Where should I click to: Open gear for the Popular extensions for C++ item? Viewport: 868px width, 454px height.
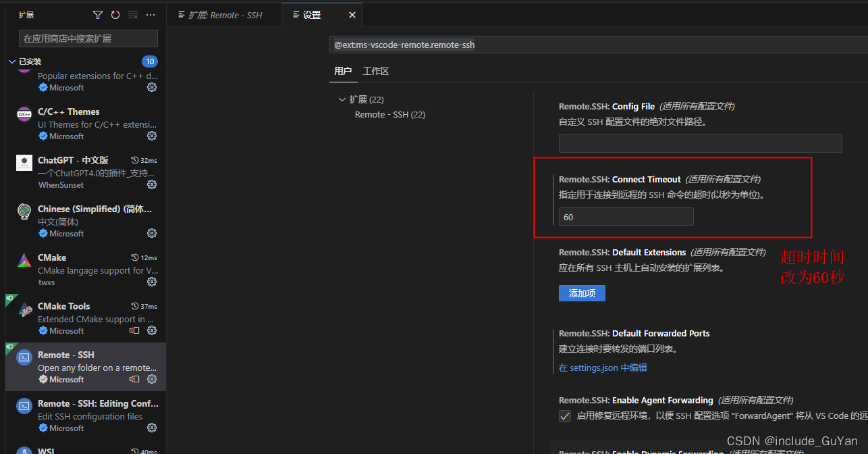[x=152, y=87]
